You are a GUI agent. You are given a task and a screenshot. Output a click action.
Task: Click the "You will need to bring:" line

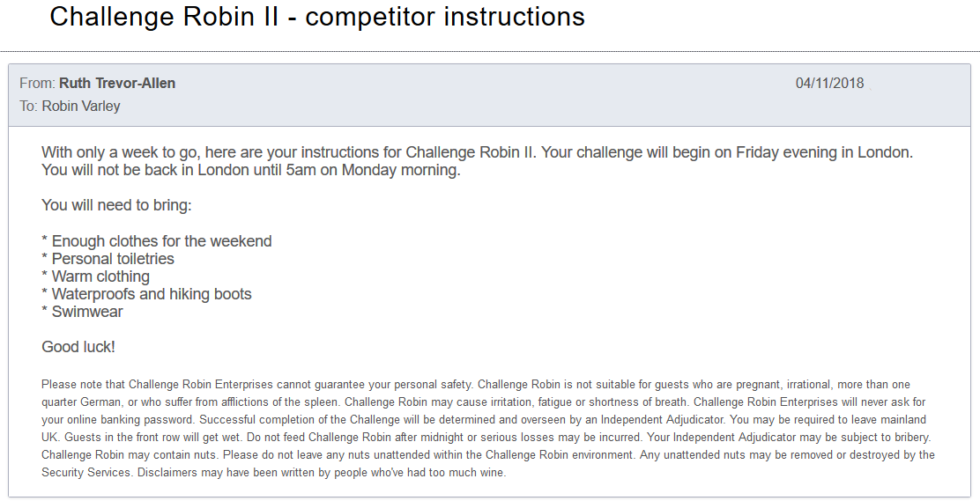116,206
